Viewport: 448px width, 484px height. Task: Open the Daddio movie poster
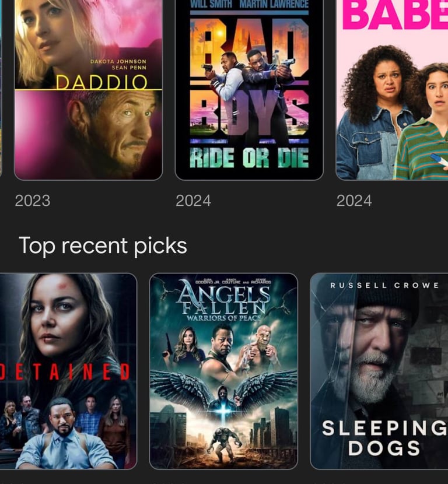(88, 90)
